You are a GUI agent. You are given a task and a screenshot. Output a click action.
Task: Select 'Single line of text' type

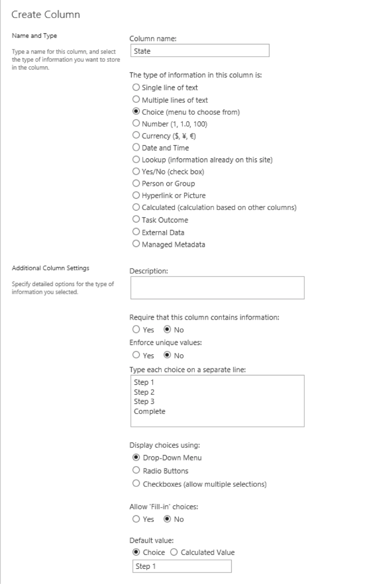136,87
